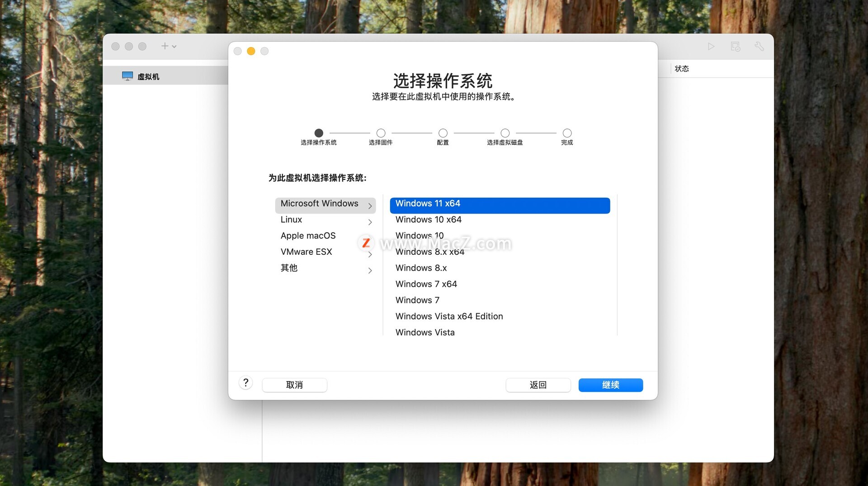Select Windows 8.x entry (non-x64)
868x486 pixels.
pyautogui.click(x=500, y=268)
